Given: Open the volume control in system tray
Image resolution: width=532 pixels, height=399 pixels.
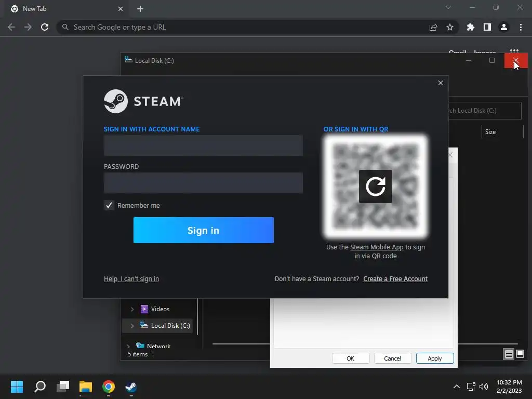Looking at the screenshot, I should (484, 387).
